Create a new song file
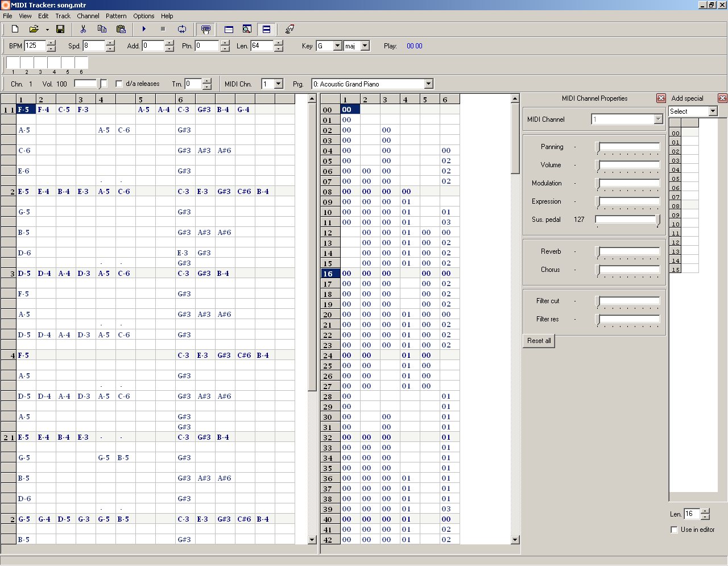 (14, 29)
